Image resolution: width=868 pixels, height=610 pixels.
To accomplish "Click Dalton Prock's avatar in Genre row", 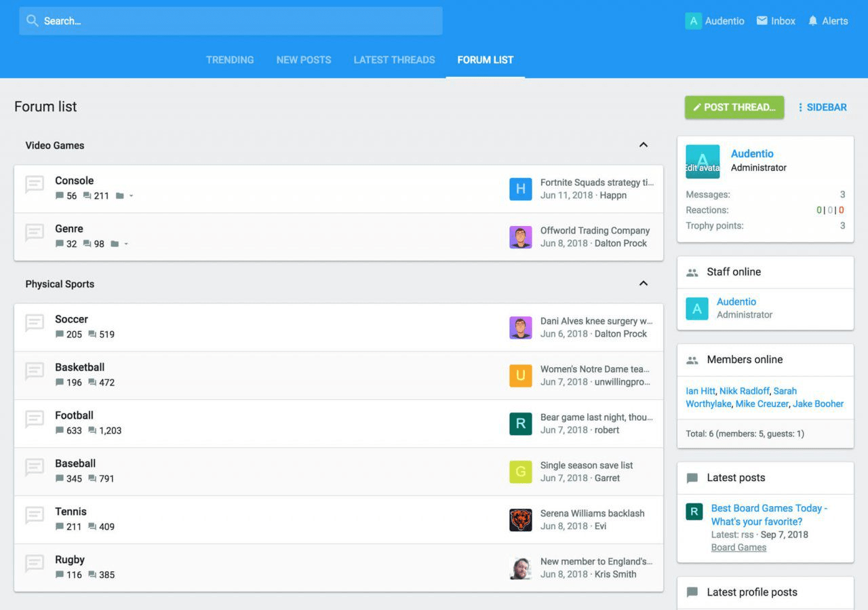I will tap(520, 237).
